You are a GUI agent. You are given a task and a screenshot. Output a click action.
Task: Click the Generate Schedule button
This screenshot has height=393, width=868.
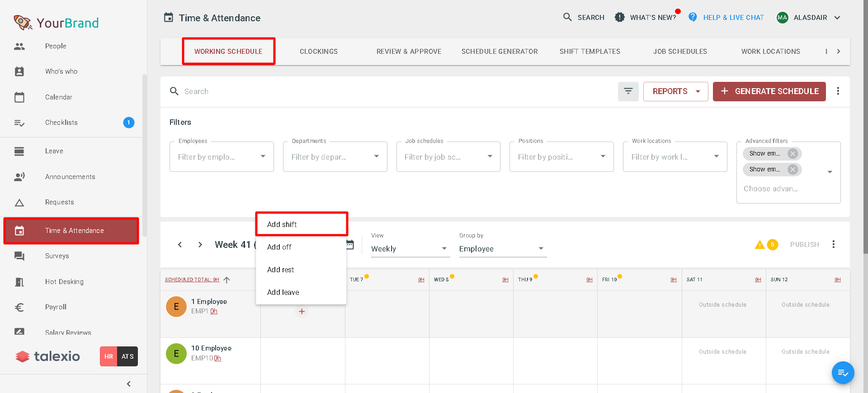[x=769, y=91]
